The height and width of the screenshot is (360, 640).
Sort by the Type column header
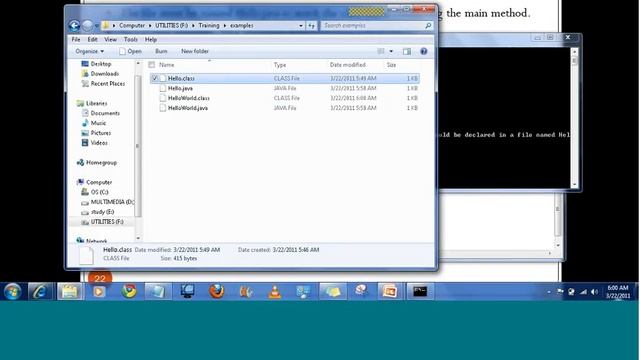[x=280, y=65]
